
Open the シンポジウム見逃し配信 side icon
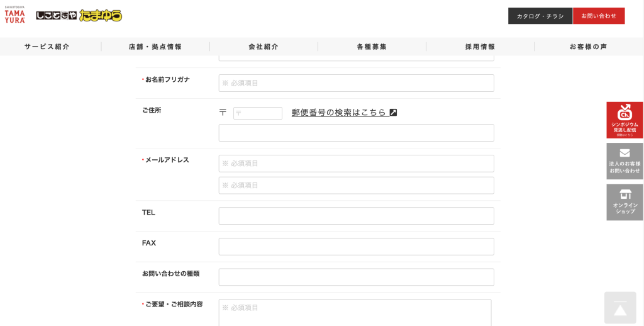(x=625, y=120)
